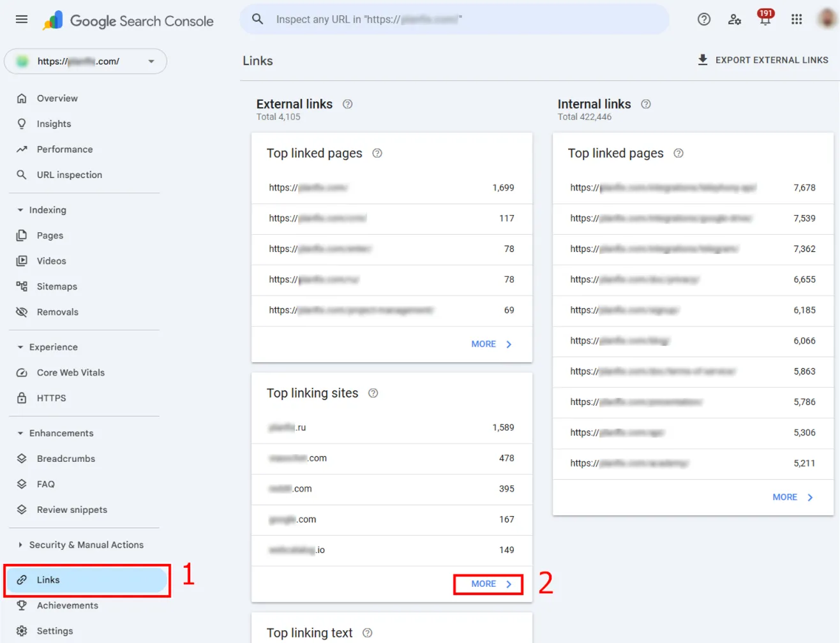Click the Export external links download icon

click(703, 60)
